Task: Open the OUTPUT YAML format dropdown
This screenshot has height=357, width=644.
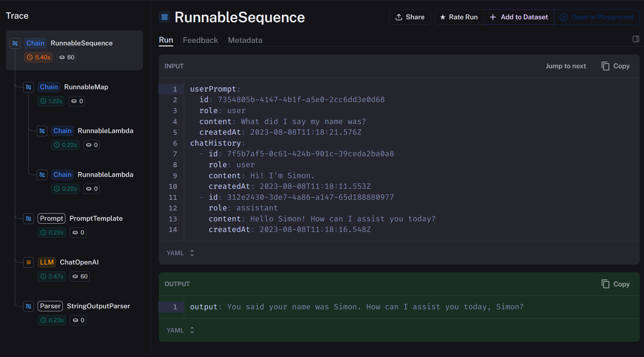Action: click(180, 330)
